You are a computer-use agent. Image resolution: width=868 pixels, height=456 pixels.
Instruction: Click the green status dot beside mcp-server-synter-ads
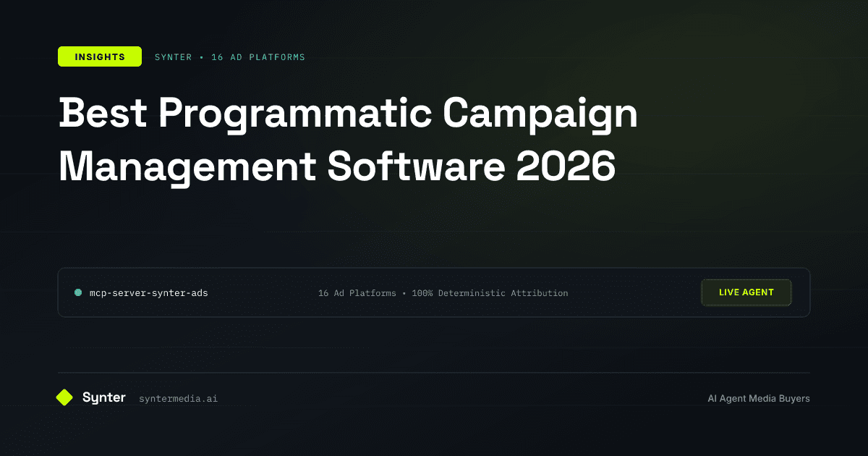pyautogui.click(x=78, y=293)
